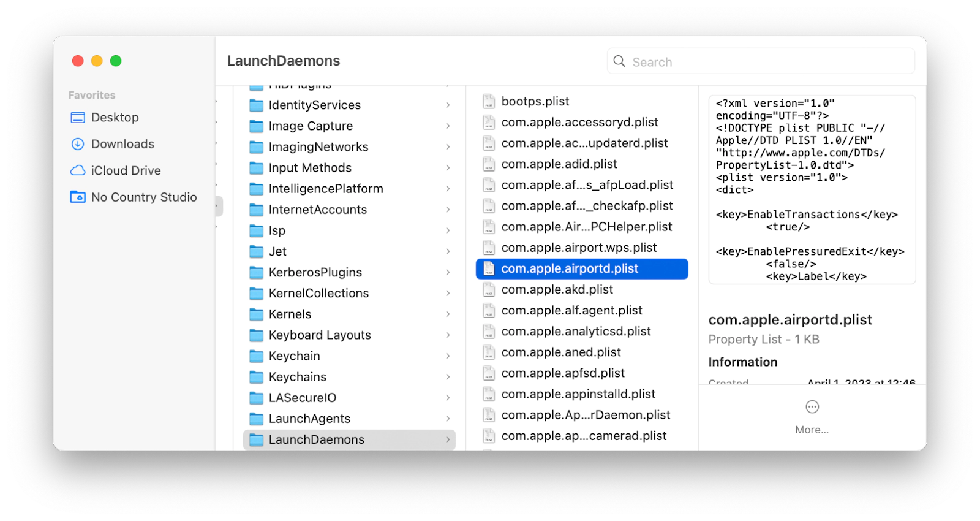980x521 pixels.
Task: Select the LASecureIO folder name
Action: (303, 398)
